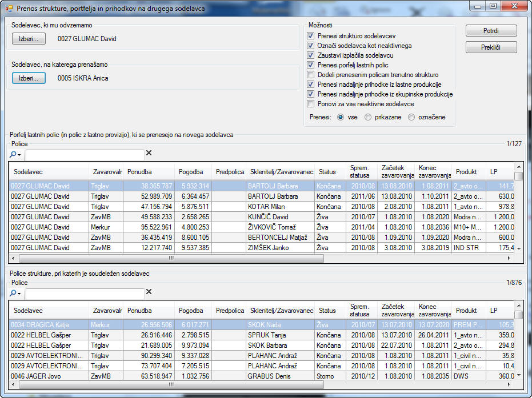Click the search magnifier icon in upper Police panel
Image resolution: width=532 pixels, height=398 pixels.
click(14, 154)
